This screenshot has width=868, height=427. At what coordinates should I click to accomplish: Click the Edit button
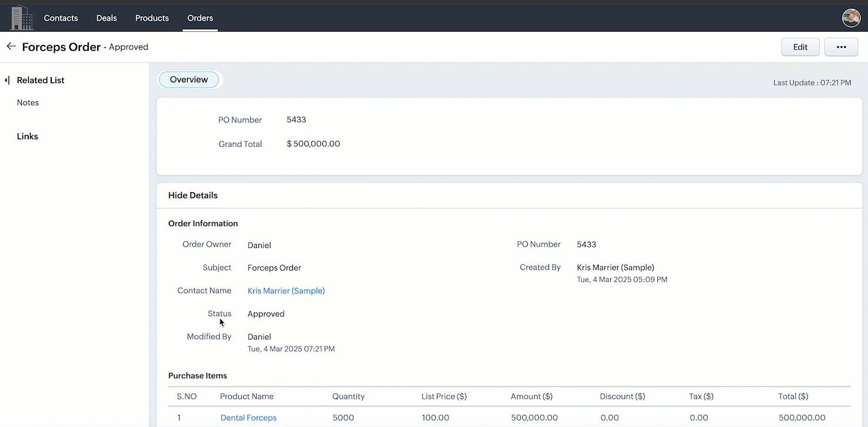[800, 47]
